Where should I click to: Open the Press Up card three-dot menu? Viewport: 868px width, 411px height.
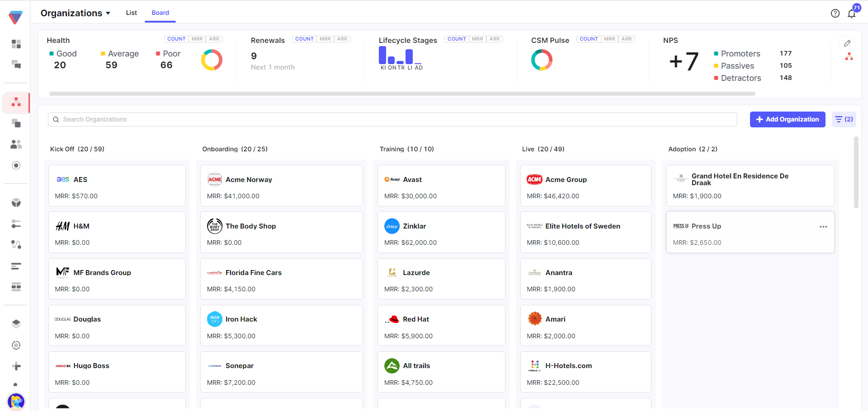click(823, 227)
